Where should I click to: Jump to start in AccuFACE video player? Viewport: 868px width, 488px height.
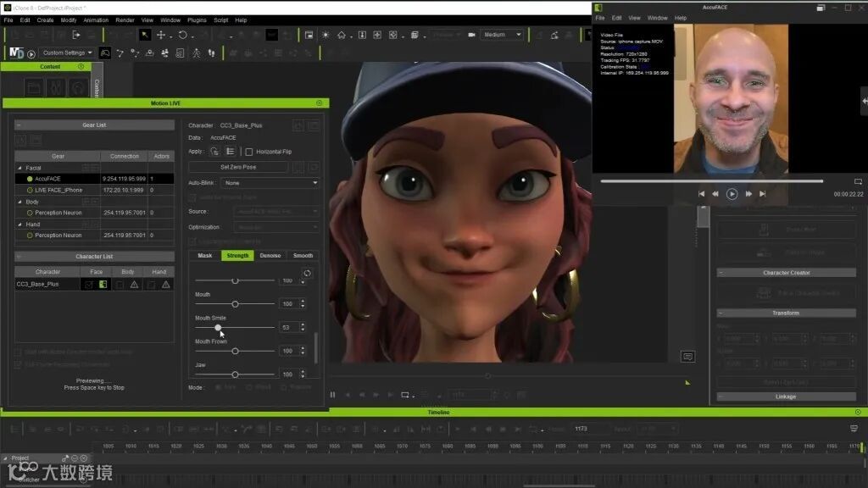tap(701, 194)
